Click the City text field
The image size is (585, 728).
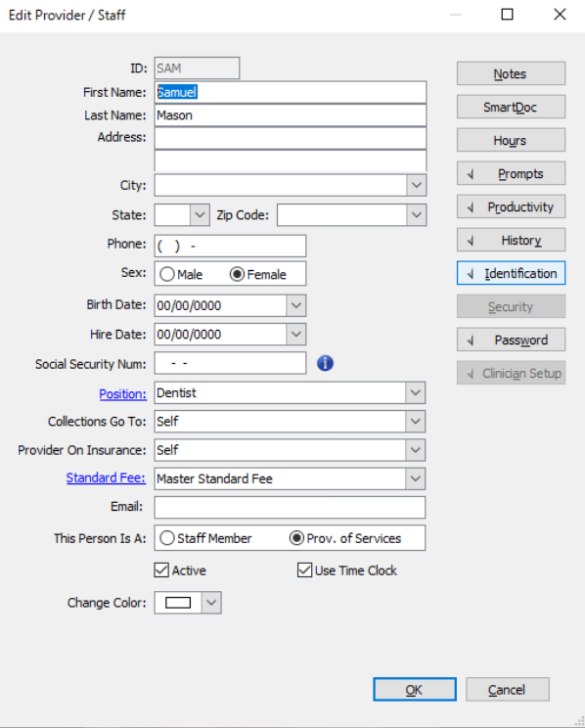[281, 185]
